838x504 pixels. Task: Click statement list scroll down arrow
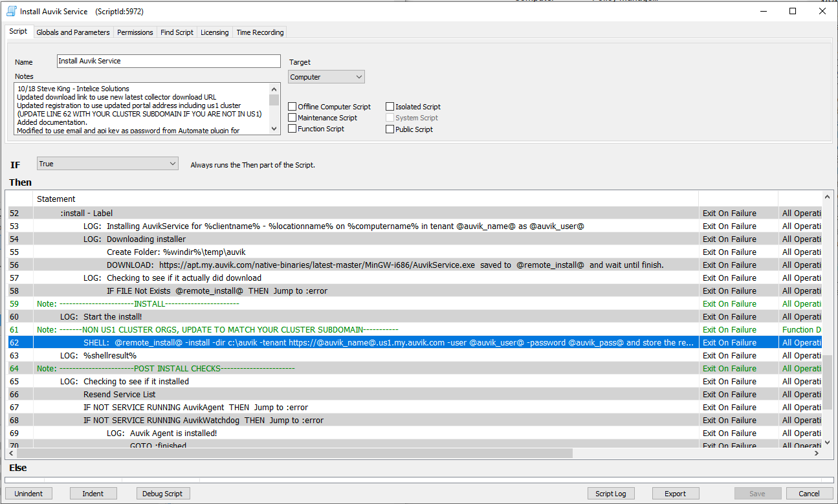[x=827, y=443]
